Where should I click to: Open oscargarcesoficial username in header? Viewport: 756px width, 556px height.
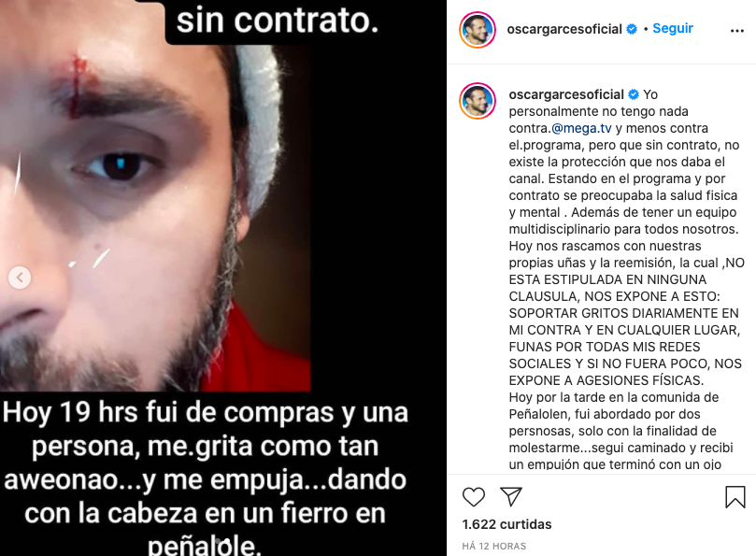(x=564, y=29)
